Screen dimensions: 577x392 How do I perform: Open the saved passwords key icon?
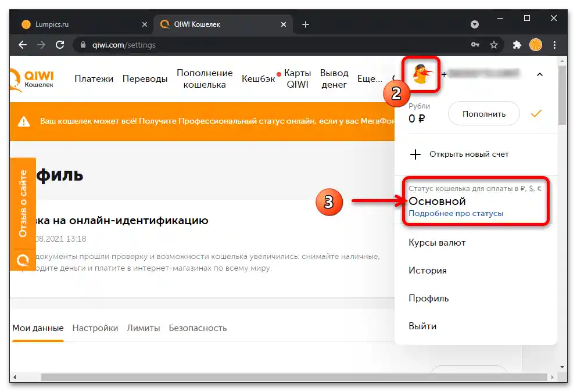475,45
